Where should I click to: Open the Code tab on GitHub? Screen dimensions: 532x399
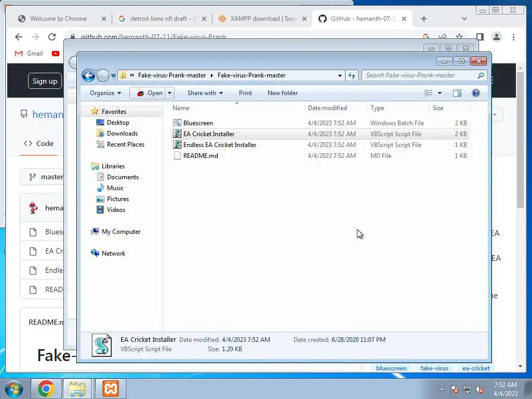(38, 143)
